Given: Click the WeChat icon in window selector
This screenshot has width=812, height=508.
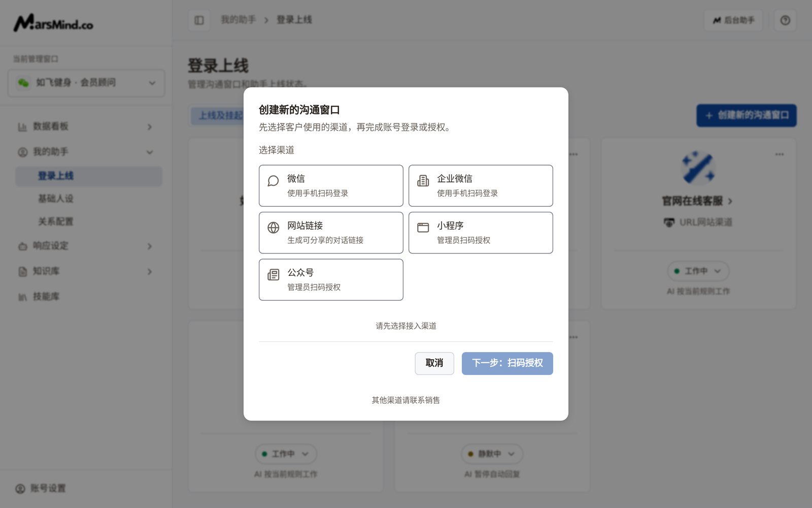Looking at the screenshot, I should click(23, 83).
